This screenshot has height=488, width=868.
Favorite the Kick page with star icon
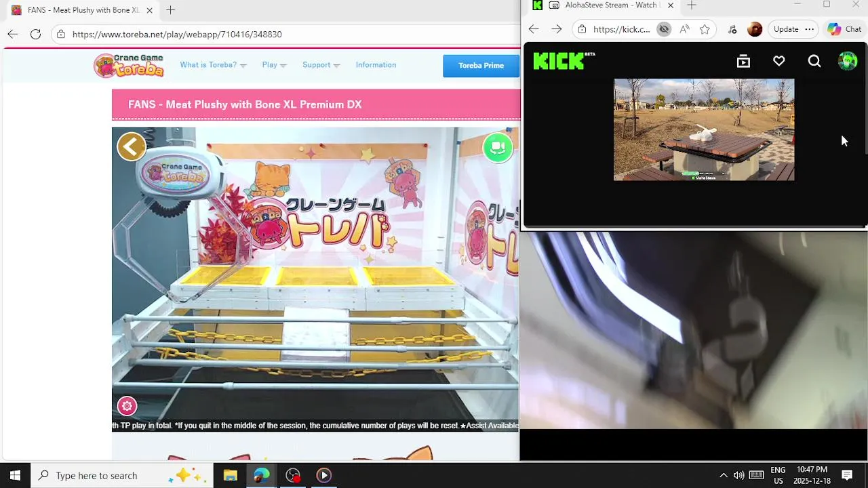(x=705, y=29)
